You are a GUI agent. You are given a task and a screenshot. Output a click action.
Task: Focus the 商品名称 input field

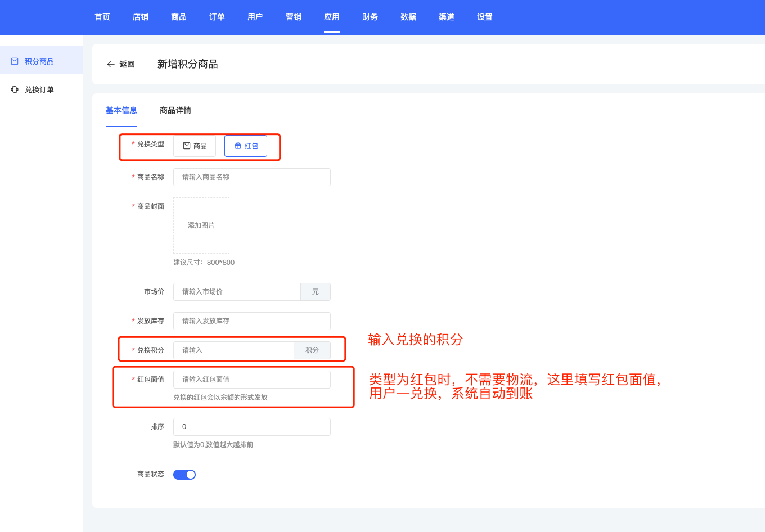(x=252, y=177)
